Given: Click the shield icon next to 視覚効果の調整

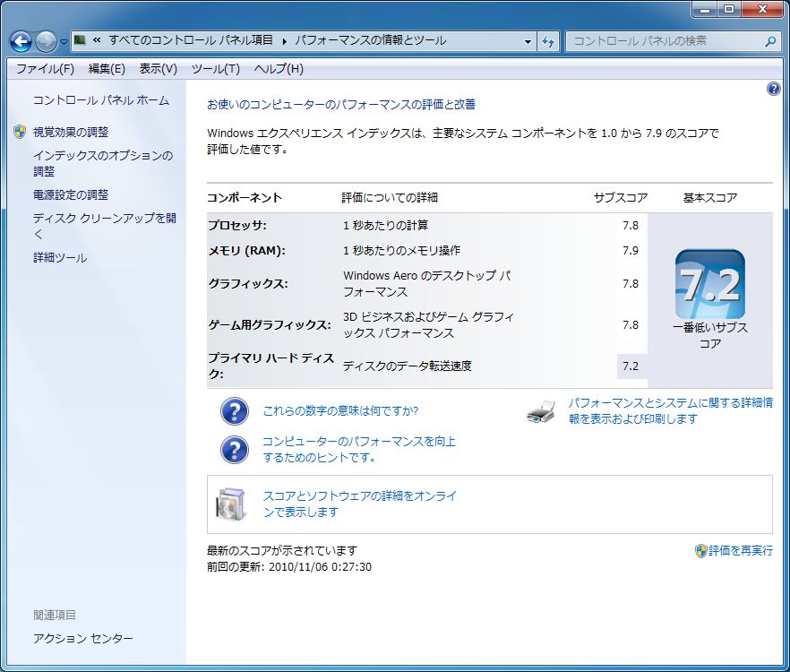Looking at the screenshot, I should click(x=20, y=132).
